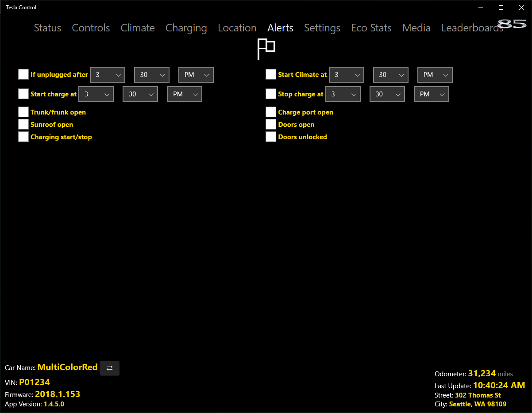Check the Sunroof open alert
The image size is (532, 413).
23,124
